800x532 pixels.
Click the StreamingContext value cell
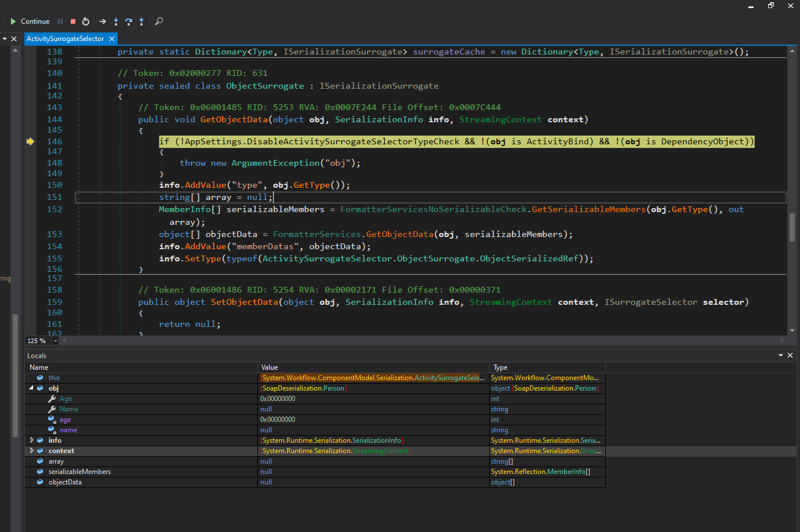click(374, 451)
